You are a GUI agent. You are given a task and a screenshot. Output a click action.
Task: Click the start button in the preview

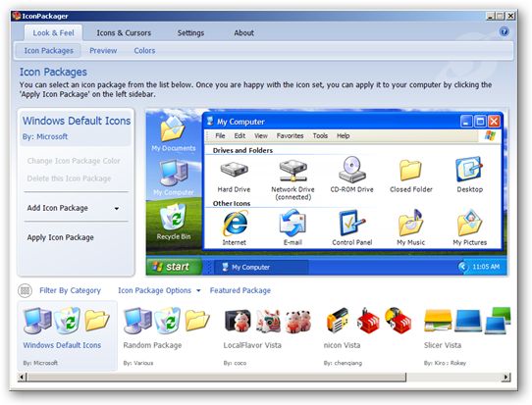(175, 267)
